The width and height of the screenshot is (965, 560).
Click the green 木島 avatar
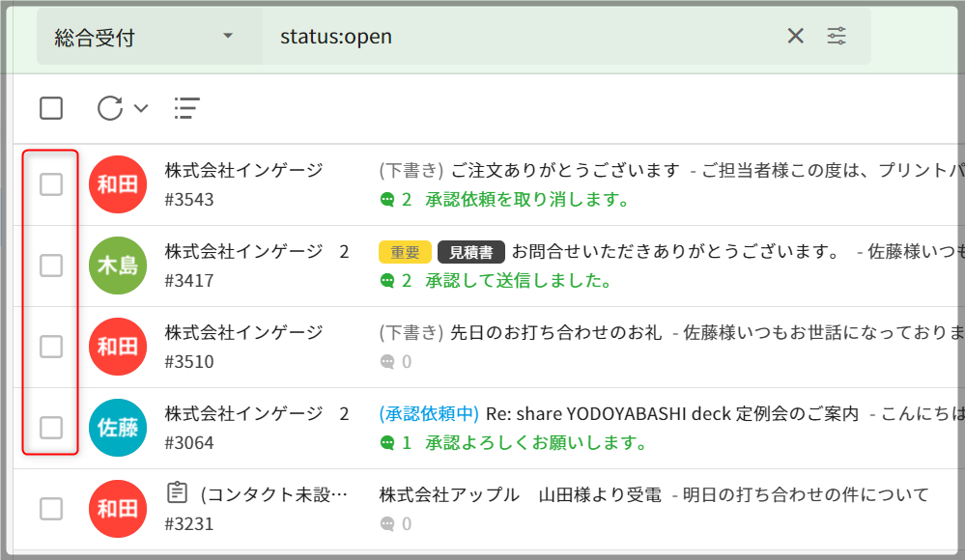(117, 266)
